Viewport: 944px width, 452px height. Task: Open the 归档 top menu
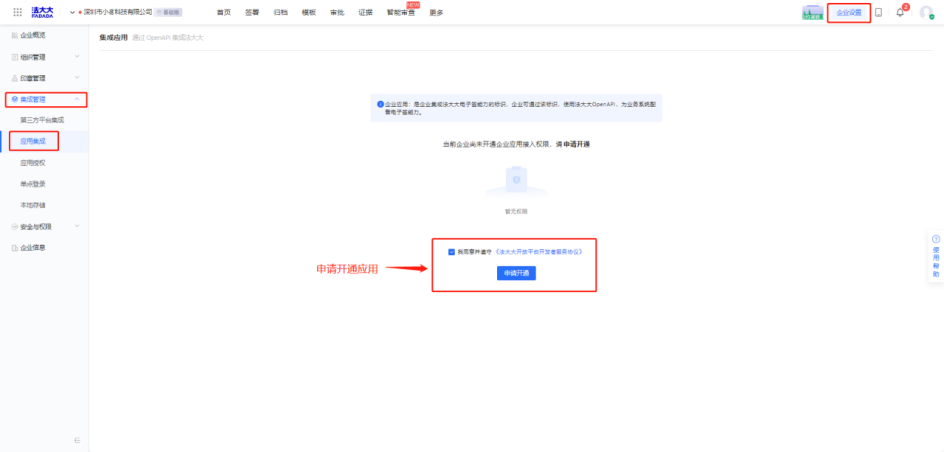281,12
